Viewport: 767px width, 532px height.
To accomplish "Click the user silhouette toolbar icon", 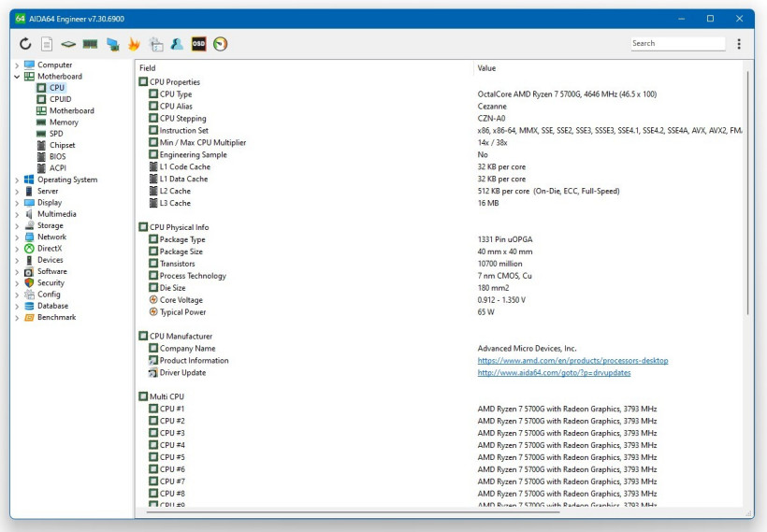I will 177,44.
